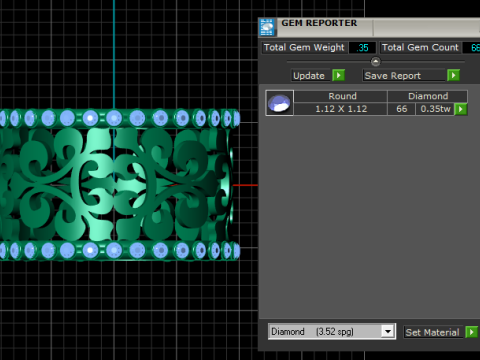
Task: Click the Total Gem Weight value .35
Action: [x=362, y=48]
